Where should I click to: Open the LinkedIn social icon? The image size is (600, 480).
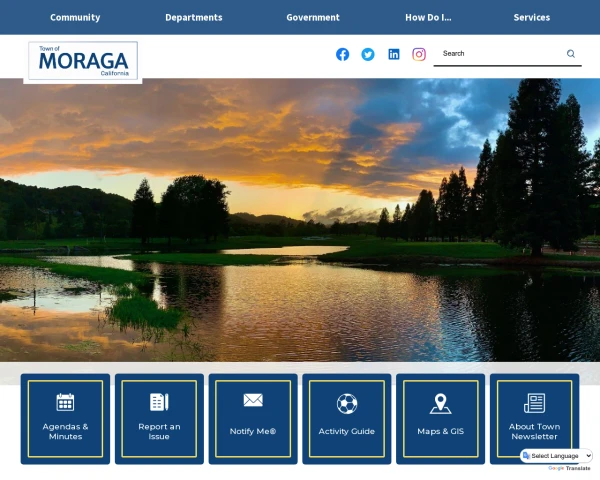(394, 54)
